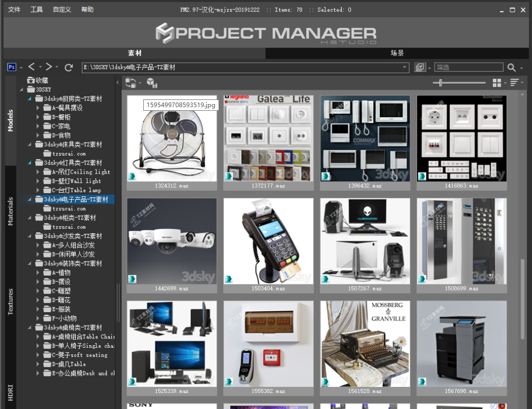Switch to the 场景 tab
Image resolution: width=532 pixels, height=409 pixels.
click(397, 53)
